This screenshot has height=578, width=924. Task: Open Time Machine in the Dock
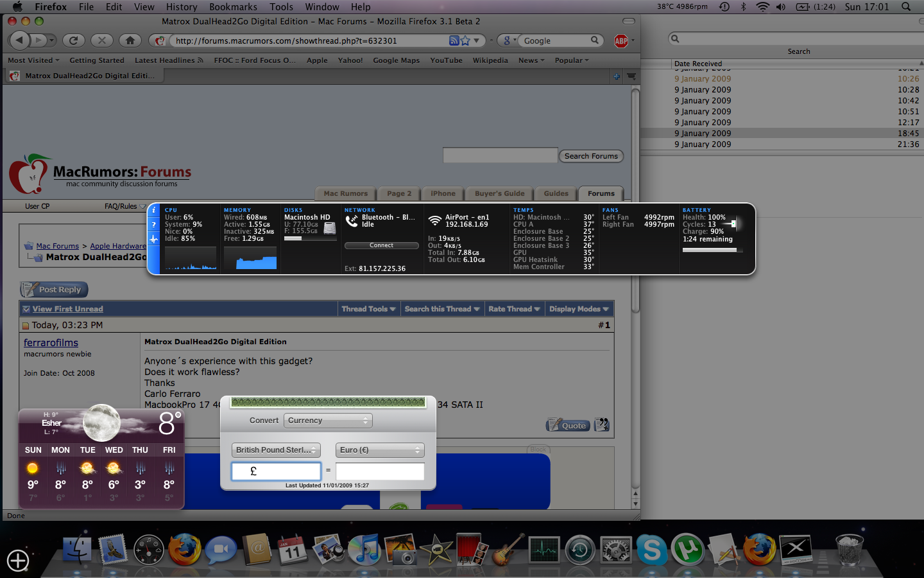[x=580, y=550]
